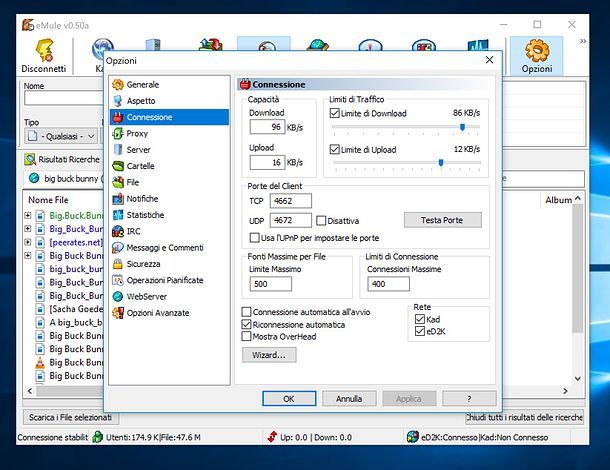Open Proxy settings category
The height and width of the screenshot is (470, 610).
(137, 133)
